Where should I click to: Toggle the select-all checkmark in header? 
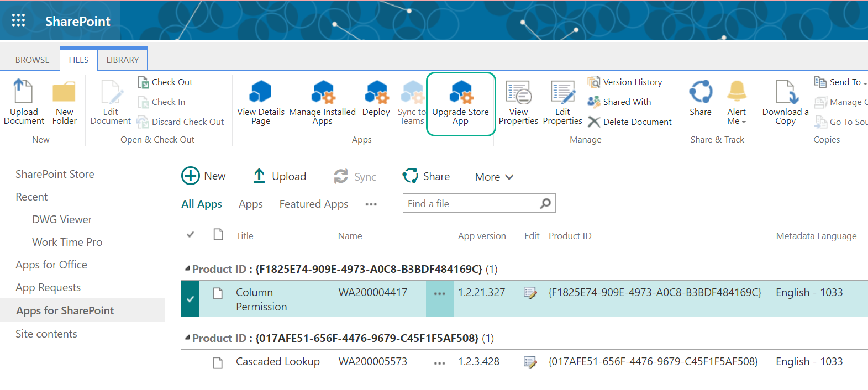191,235
